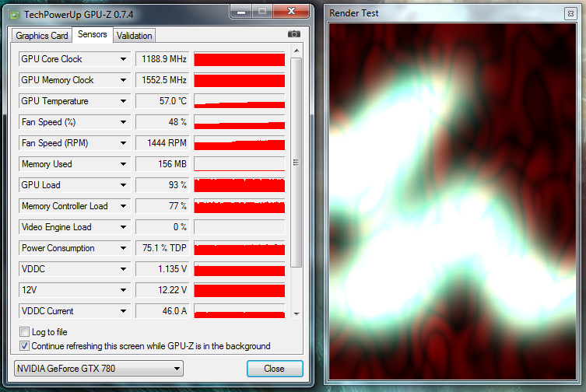
Task: Open the GPU Memory Clock sensor dropdown
Action: pos(123,80)
